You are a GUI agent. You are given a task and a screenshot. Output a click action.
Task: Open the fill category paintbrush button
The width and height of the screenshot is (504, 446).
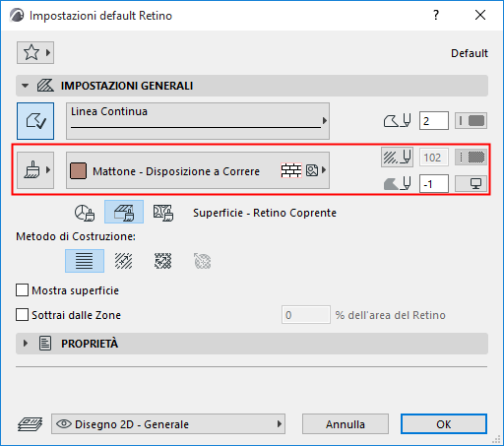point(35,170)
